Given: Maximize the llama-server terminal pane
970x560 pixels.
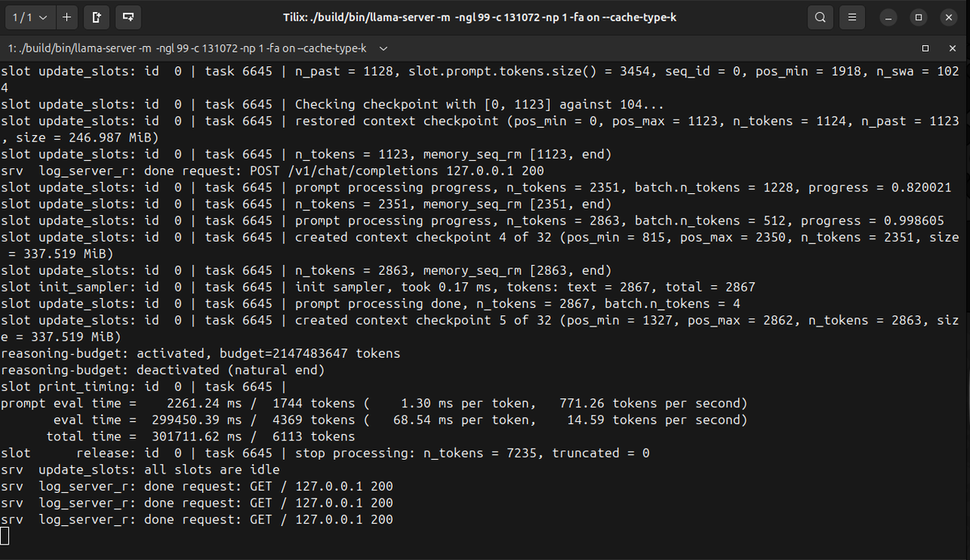Looking at the screenshot, I should [x=926, y=48].
